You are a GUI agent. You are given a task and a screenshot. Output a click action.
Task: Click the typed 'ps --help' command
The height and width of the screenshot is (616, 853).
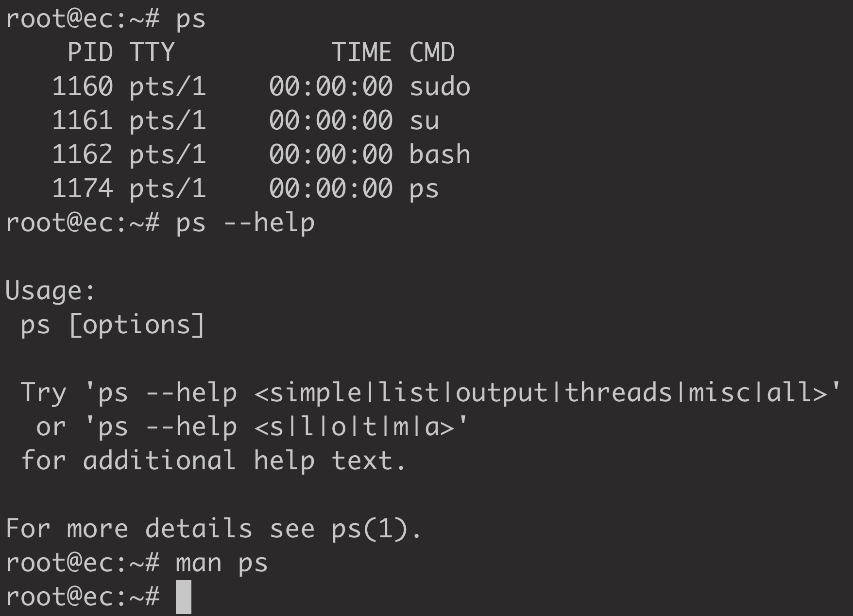(x=245, y=223)
